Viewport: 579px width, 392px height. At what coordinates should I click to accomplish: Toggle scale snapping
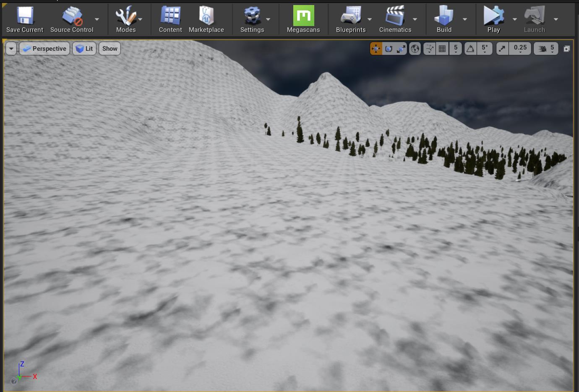(x=502, y=49)
